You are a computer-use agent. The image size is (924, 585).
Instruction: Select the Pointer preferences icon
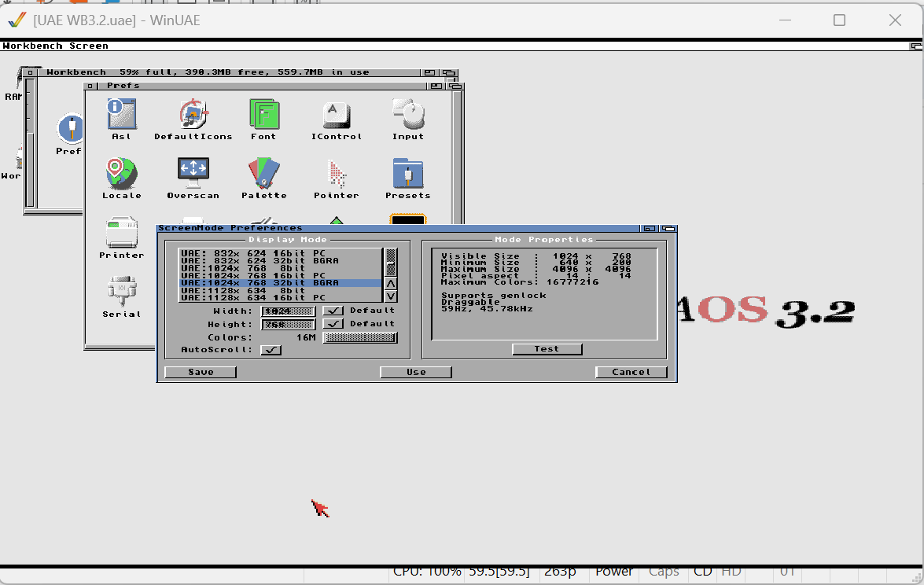[x=337, y=173]
